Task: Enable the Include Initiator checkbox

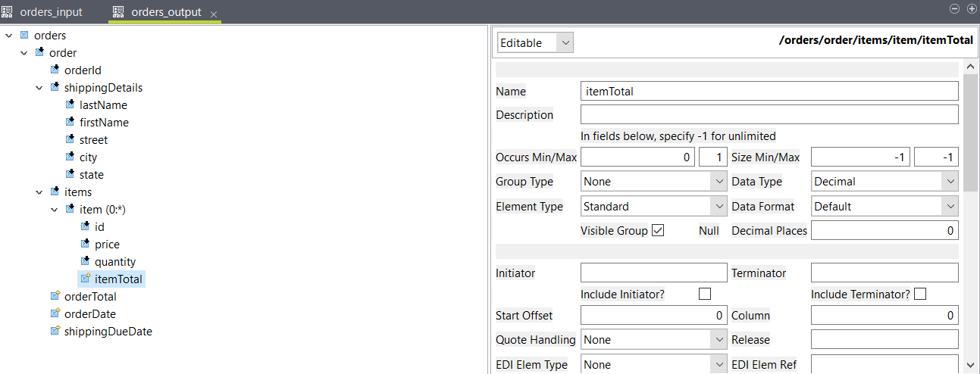Action: coord(705,294)
